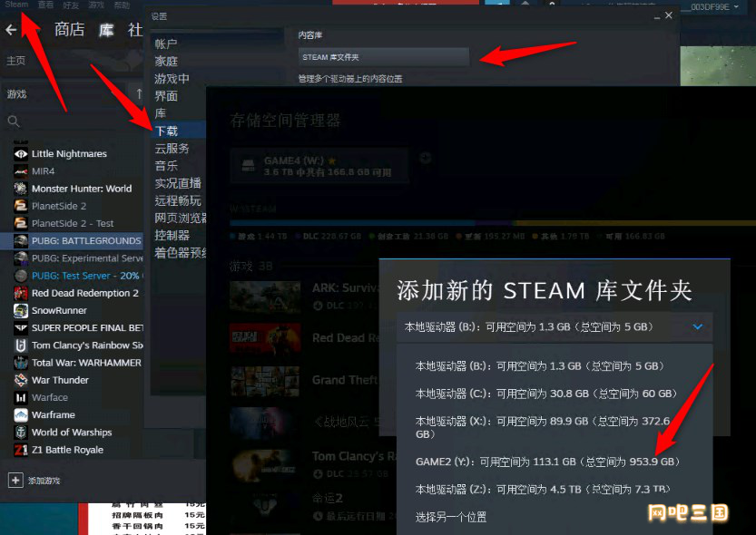Click the storage usage bar under W:\STEAM
756x535 pixels.
tap(493, 223)
